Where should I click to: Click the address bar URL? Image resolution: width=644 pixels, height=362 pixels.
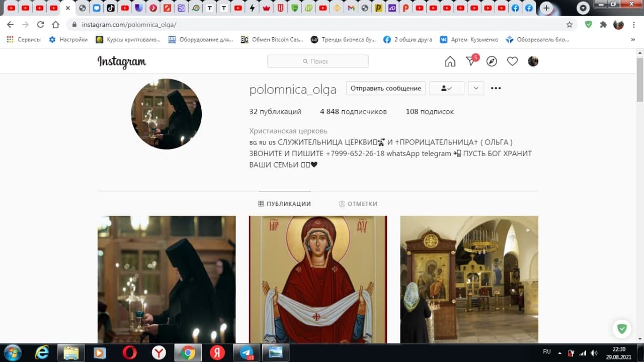129,25
